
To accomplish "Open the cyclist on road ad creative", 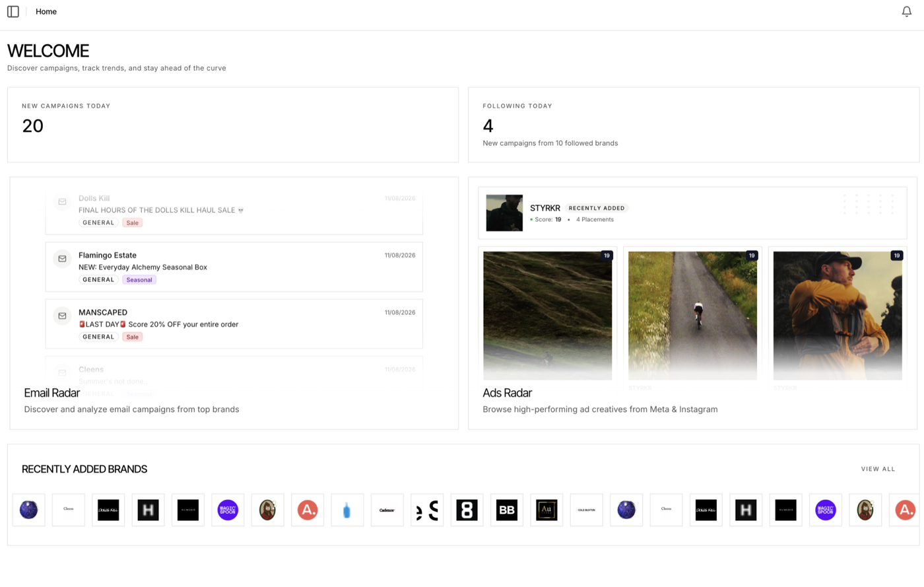I will pos(692,315).
